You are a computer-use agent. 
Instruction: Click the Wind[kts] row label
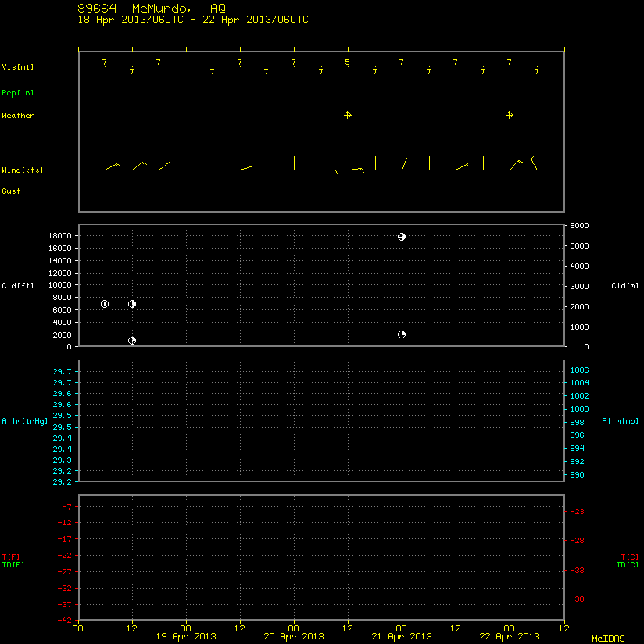click(x=22, y=170)
